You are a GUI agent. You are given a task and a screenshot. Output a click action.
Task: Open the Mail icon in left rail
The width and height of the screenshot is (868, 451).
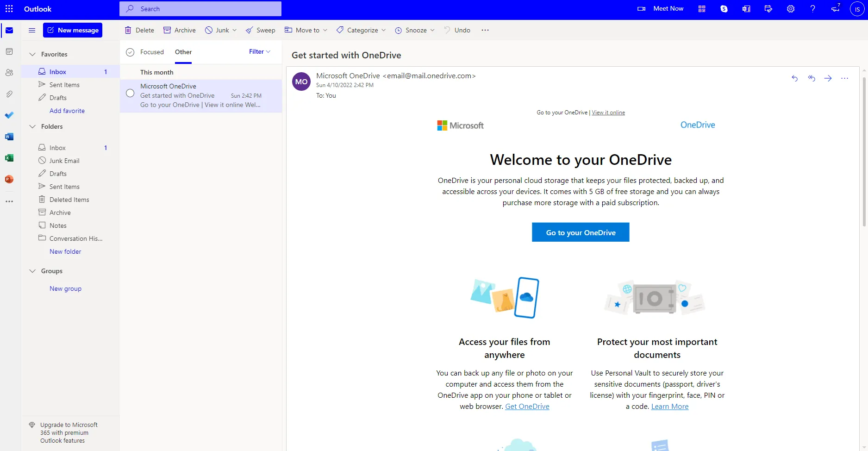[x=9, y=31]
